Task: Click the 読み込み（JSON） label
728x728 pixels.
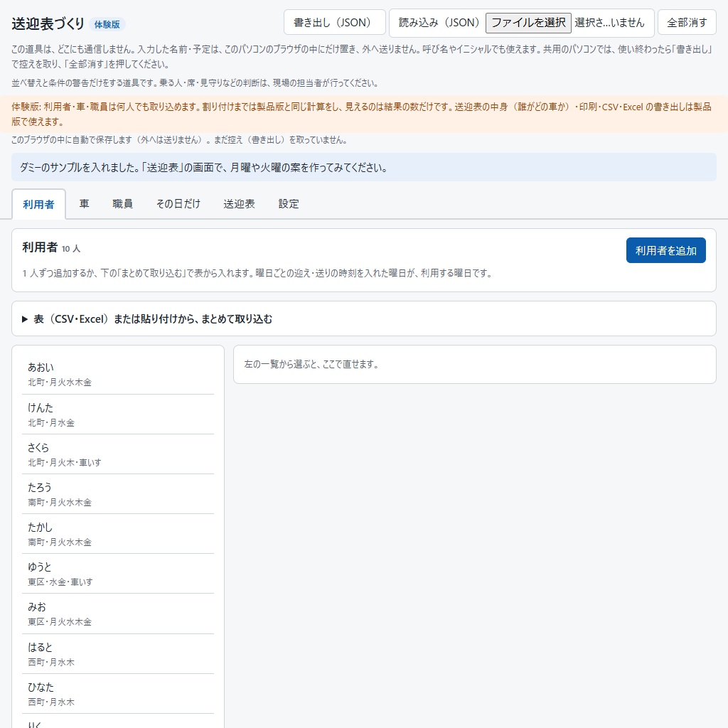Action: click(x=439, y=22)
